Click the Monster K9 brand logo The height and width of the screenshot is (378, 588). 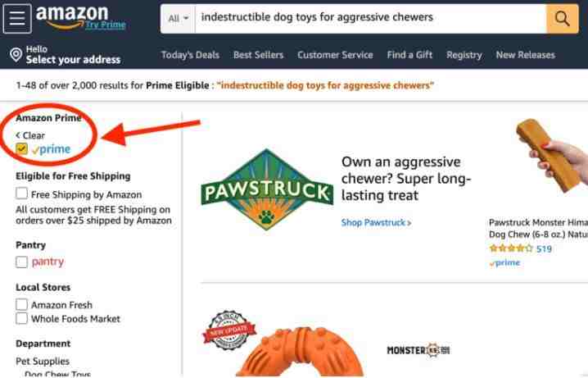click(418, 350)
